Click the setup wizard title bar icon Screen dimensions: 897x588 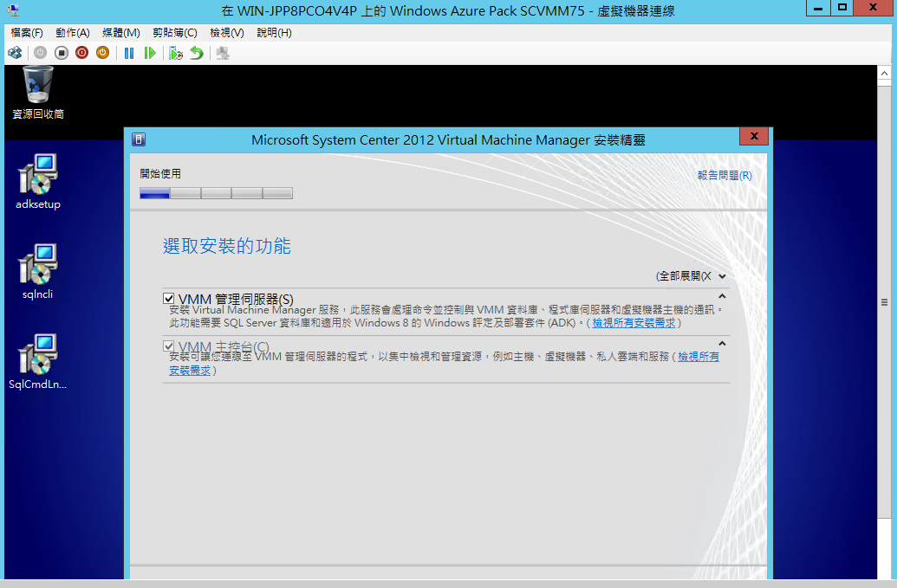point(139,139)
